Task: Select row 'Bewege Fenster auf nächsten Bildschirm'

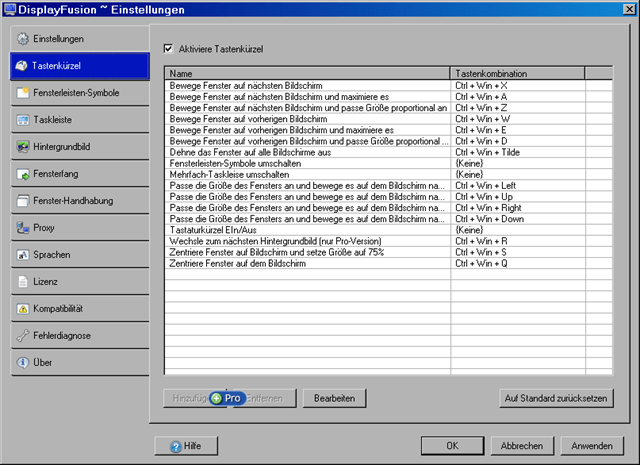Action: (389, 86)
